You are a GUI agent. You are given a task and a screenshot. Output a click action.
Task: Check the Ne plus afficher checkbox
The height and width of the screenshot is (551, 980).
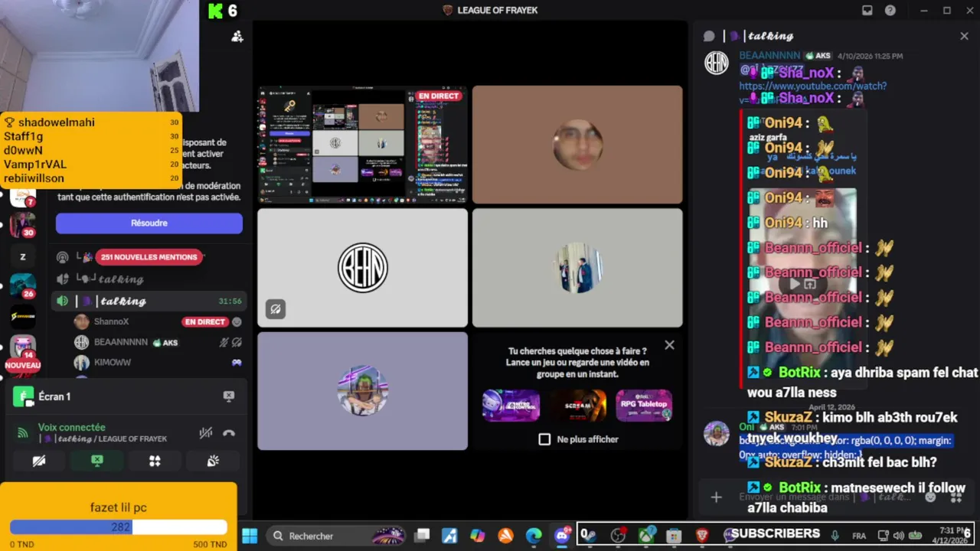pyautogui.click(x=544, y=439)
